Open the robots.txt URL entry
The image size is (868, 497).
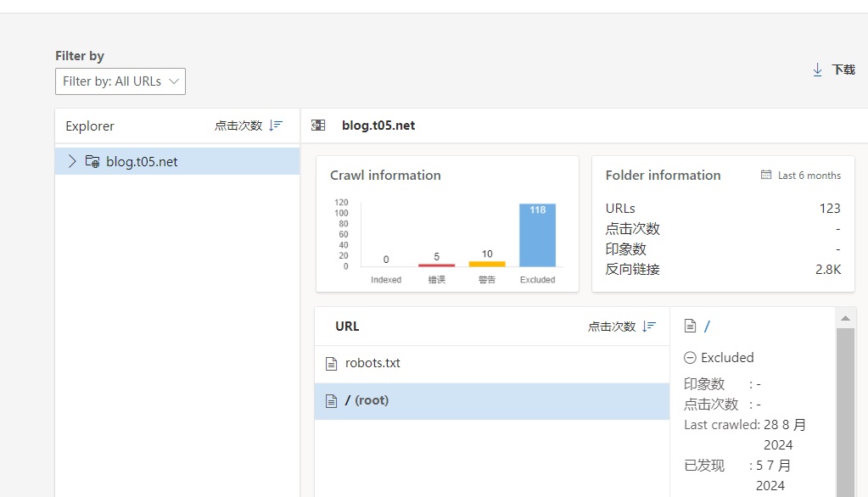(372, 363)
